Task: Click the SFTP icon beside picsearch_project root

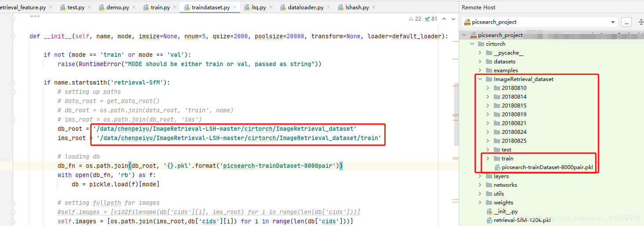Action: coord(473,35)
